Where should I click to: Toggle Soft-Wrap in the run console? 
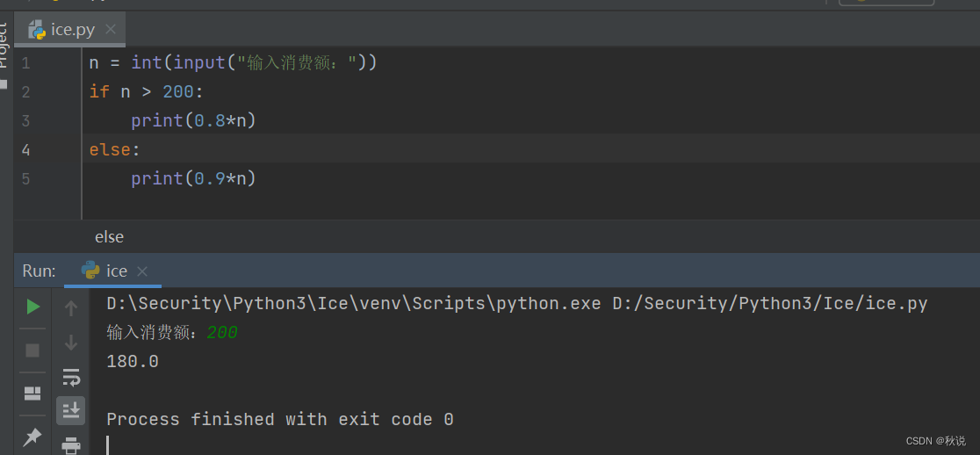pyautogui.click(x=70, y=377)
